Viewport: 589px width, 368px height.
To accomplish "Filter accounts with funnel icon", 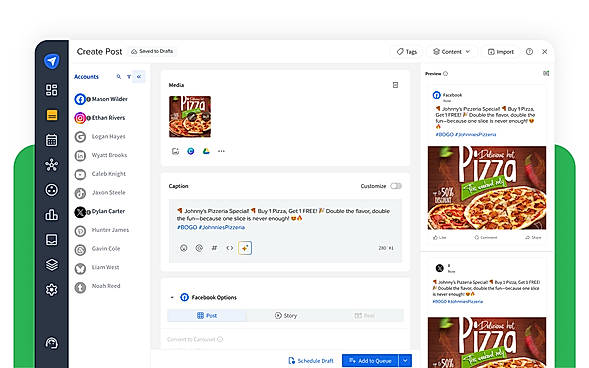I will pos(129,77).
